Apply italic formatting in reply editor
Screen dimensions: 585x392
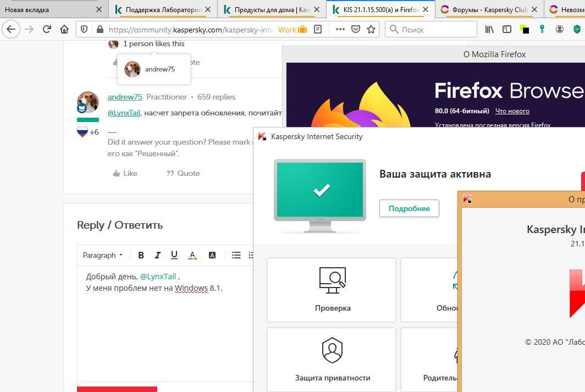(x=157, y=255)
